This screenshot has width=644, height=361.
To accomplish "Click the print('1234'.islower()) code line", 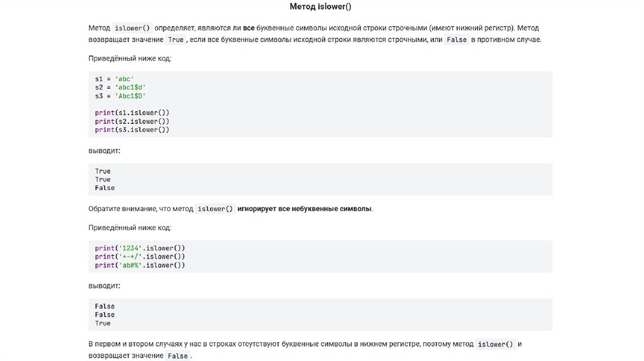I will [140, 248].
